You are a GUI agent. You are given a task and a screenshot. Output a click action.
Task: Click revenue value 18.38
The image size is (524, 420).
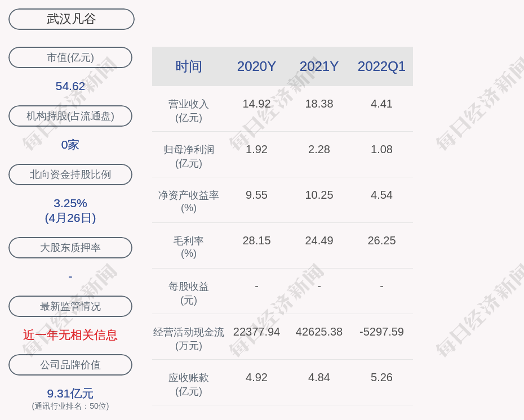point(319,104)
